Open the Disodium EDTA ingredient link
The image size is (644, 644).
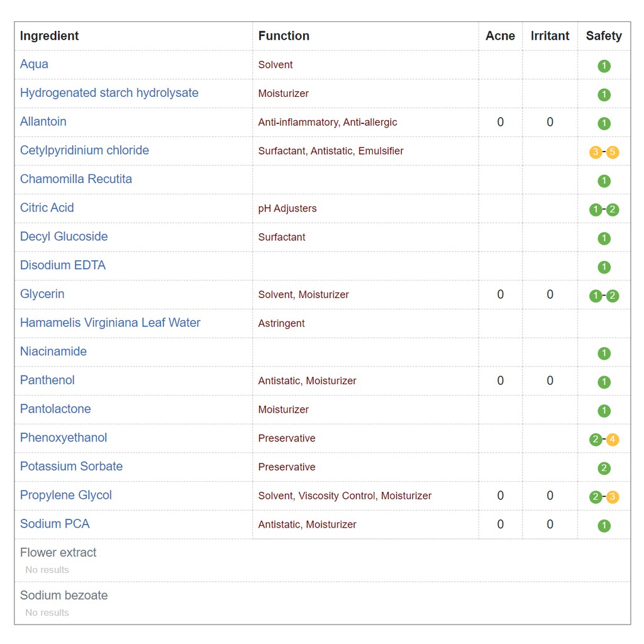click(63, 265)
